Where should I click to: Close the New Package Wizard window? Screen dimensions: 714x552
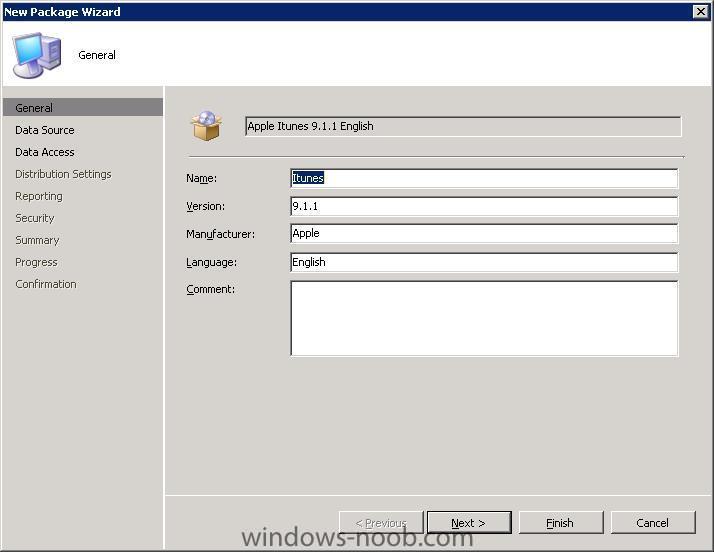[x=700, y=11]
